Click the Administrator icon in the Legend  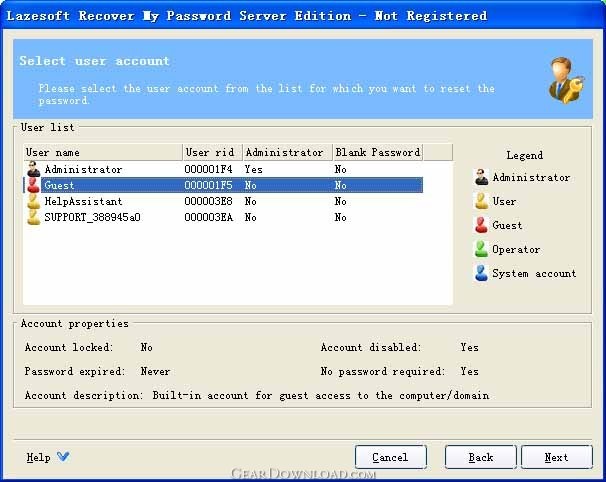[481, 177]
